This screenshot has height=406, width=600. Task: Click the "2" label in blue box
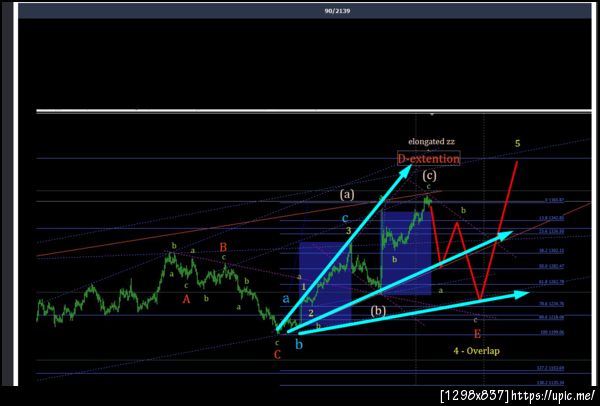[x=311, y=313]
